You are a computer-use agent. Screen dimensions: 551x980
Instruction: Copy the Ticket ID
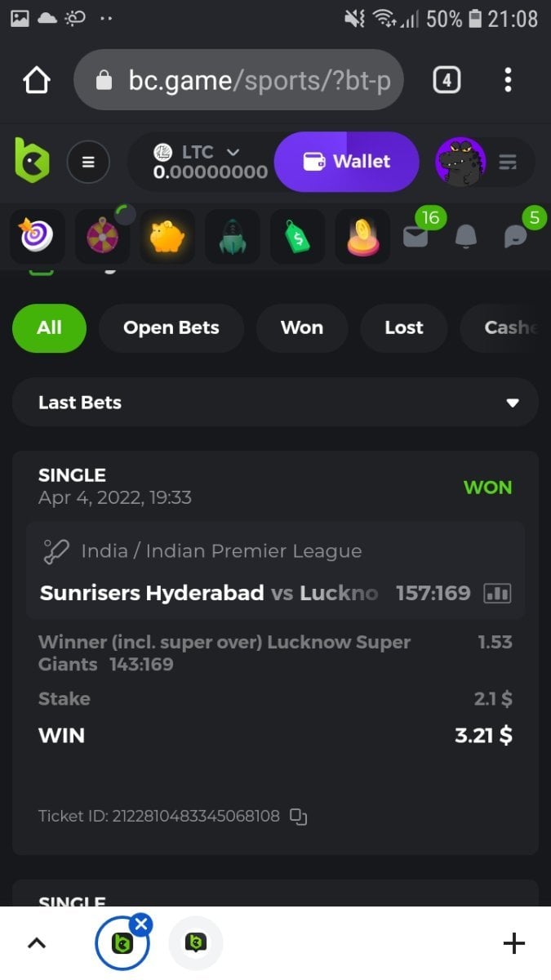point(299,816)
